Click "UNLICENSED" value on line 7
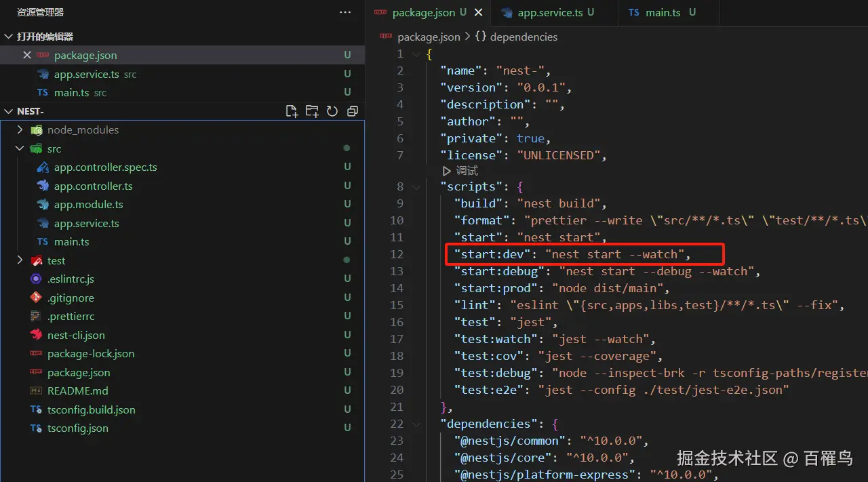Image resolution: width=868 pixels, height=482 pixels. click(x=559, y=155)
